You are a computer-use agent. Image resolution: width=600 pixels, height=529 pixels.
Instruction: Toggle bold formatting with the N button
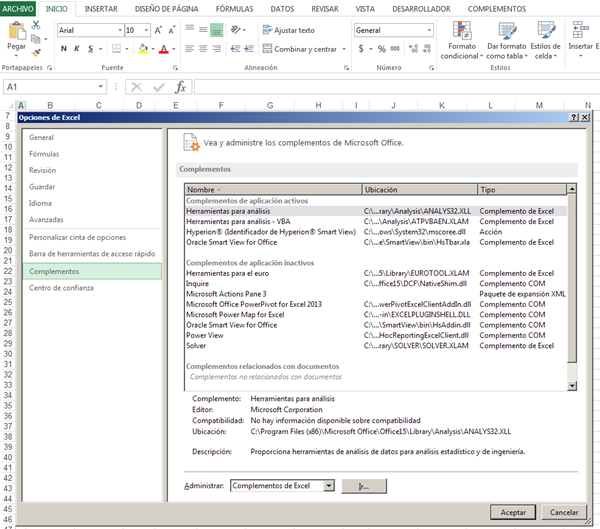[62, 49]
